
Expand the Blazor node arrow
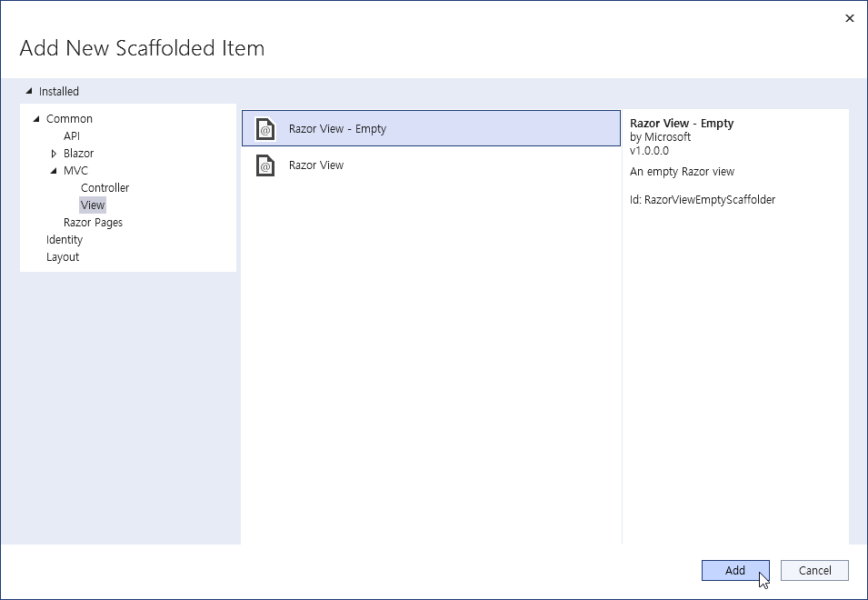[54, 154]
